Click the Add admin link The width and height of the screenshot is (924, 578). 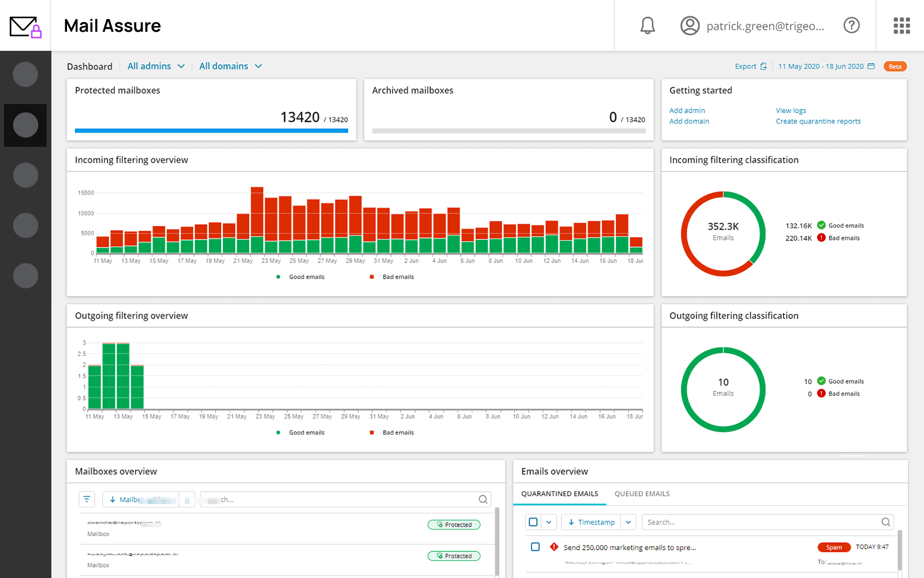pos(687,110)
